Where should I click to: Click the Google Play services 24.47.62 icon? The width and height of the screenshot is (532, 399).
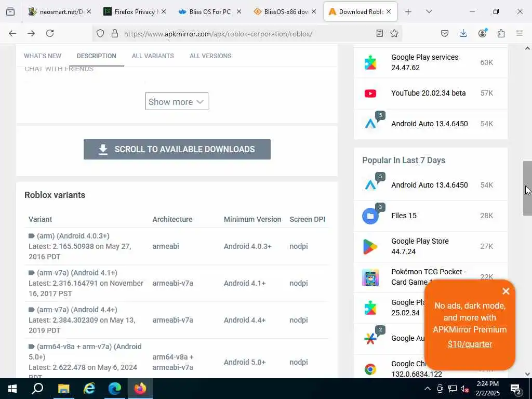[370, 62]
